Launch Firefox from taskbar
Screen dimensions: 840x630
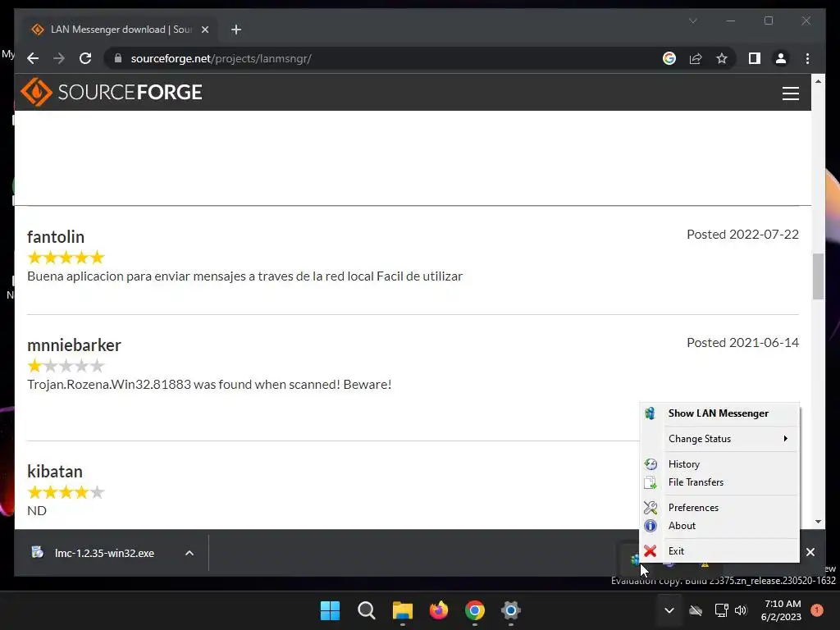pos(439,610)
